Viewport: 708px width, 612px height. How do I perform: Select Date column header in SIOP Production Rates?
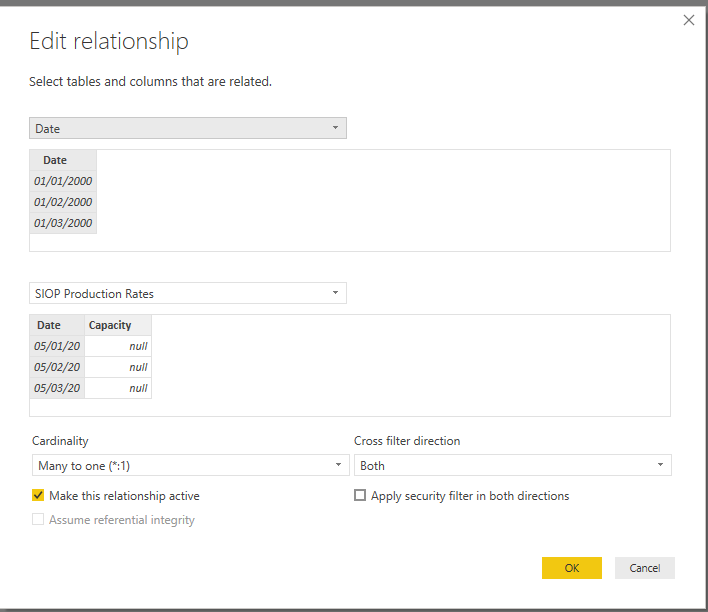[57, 325]
